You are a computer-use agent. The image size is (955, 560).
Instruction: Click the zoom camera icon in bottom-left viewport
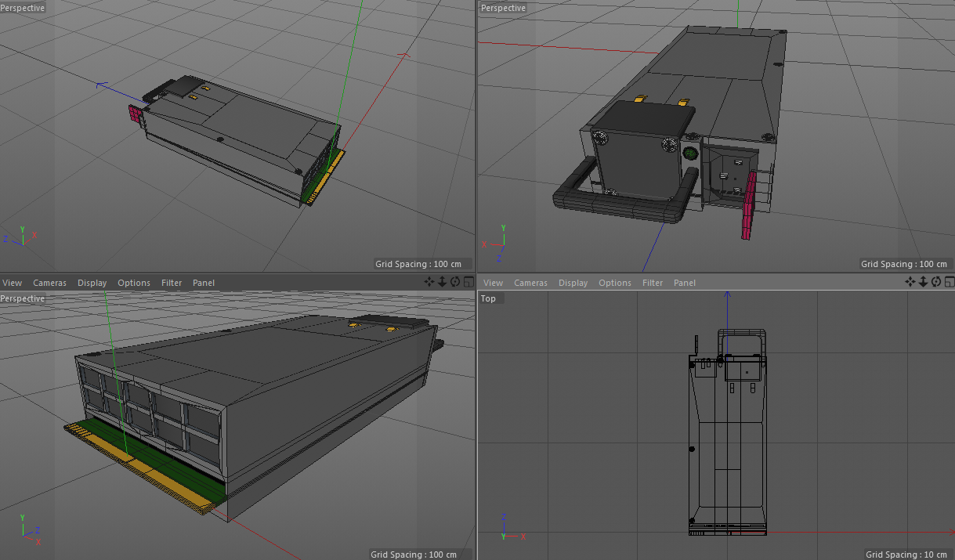pos(442,282)
